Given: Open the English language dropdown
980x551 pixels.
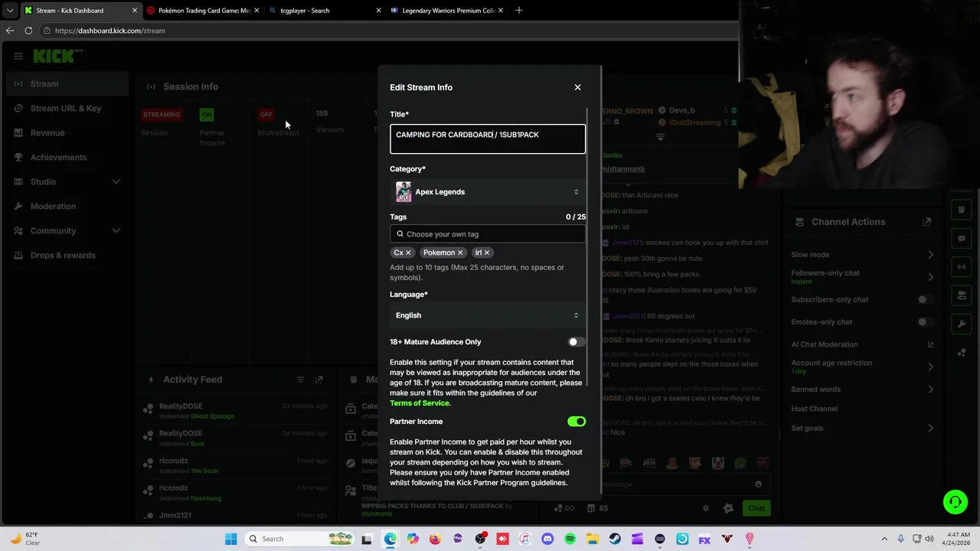Looking at the screenshot, I should point(488,315).
